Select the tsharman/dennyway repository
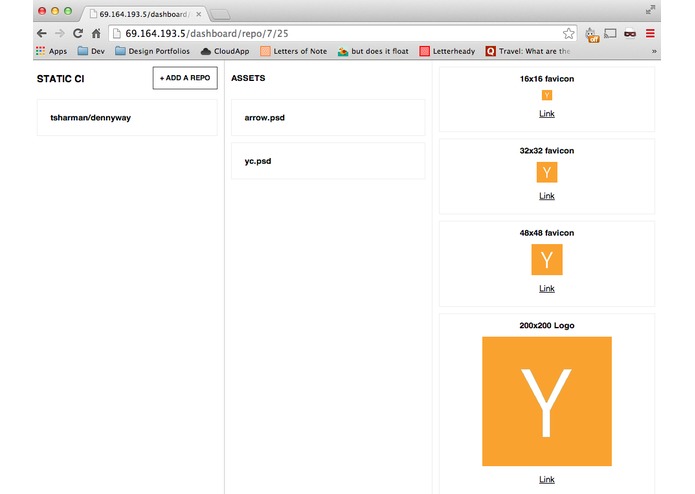The image size is (695, 494). 127,117
